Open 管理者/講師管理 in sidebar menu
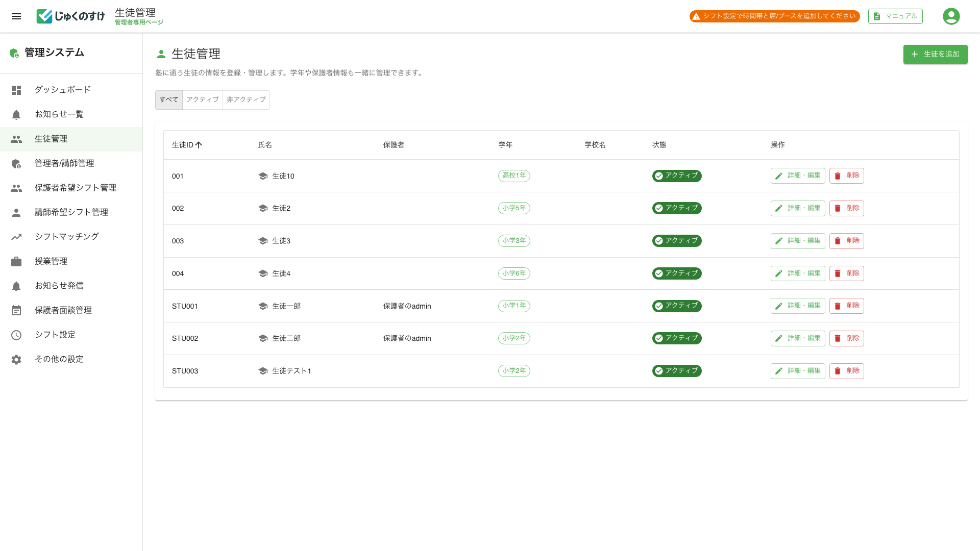 pos(64,163)
